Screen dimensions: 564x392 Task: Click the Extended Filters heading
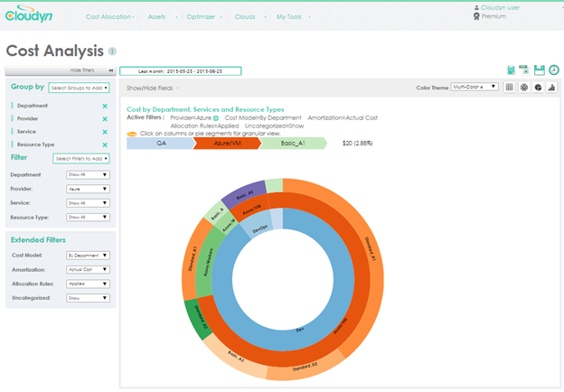(38, 240)
